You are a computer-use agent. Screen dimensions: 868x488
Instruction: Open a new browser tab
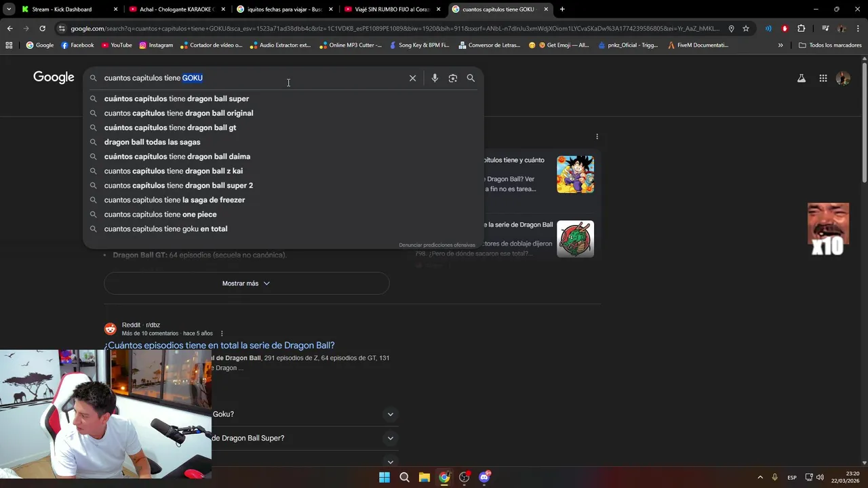[x=562, y=9]
